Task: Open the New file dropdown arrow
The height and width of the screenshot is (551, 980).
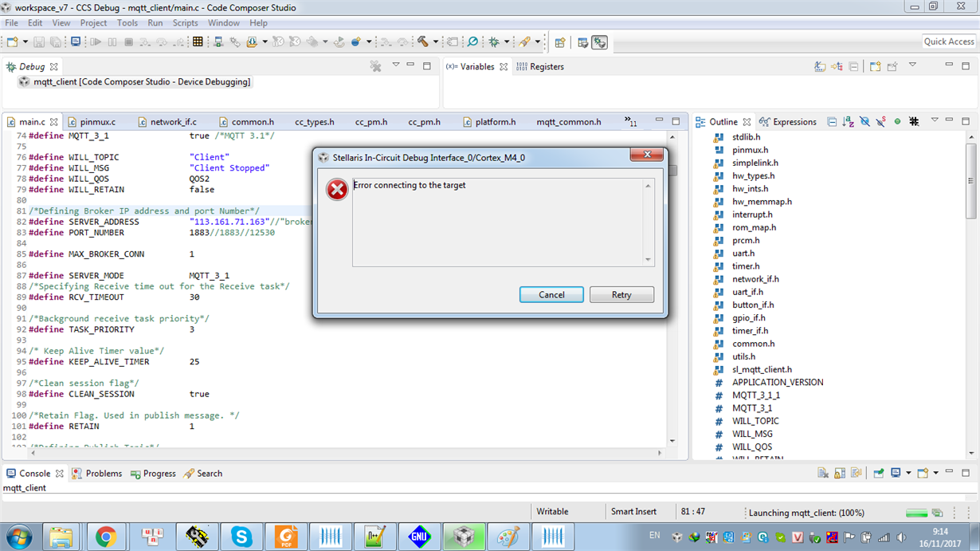Action: pos(25,41)
